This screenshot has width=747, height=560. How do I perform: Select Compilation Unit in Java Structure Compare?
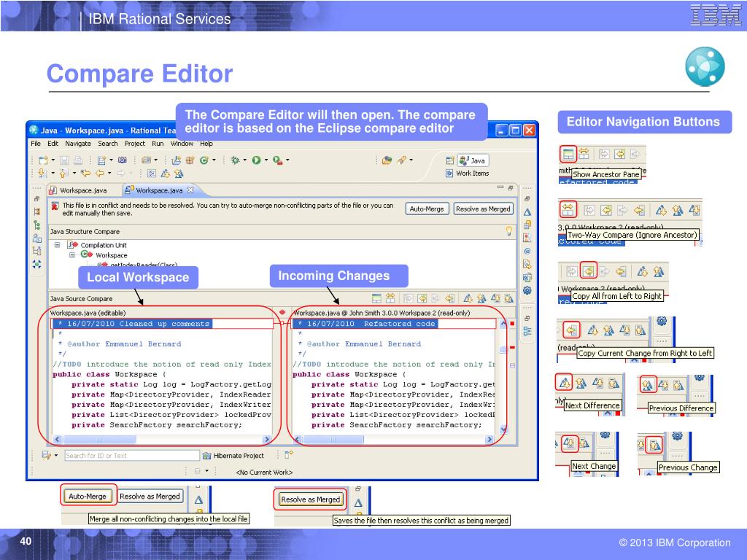click(x=104, y=245)
